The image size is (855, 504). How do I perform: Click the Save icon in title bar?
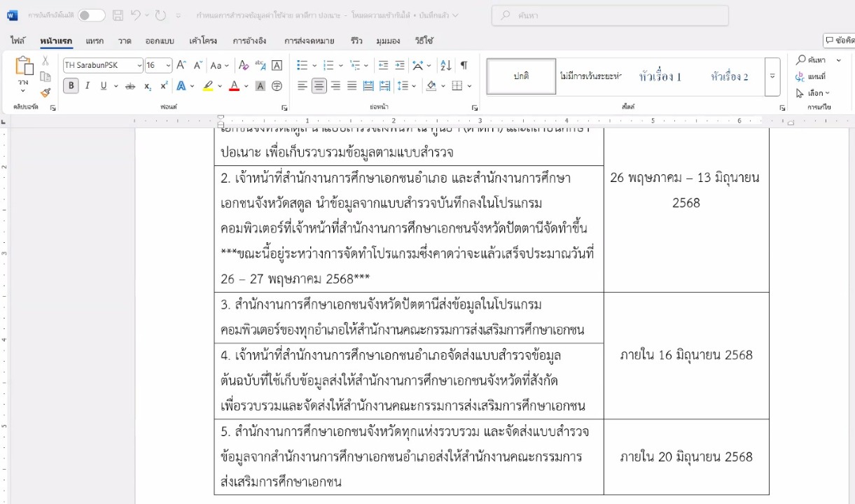click(118, 15)
